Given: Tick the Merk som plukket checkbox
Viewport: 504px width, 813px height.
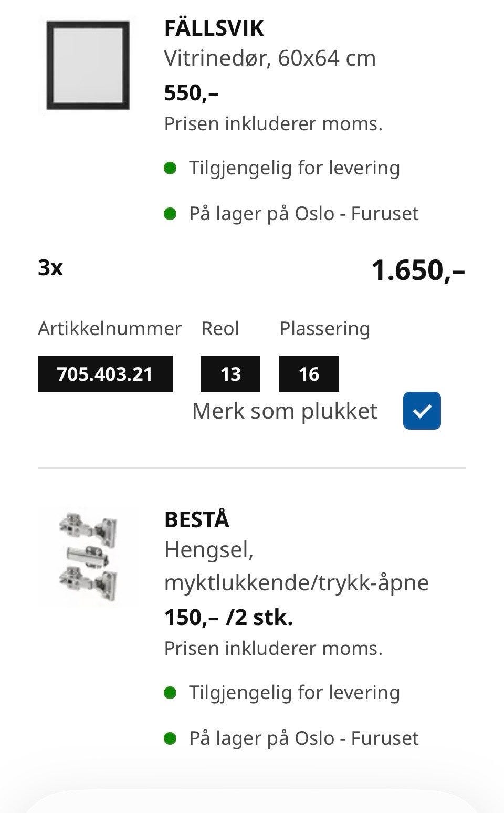Looking at the screenshot, I should coord(422,411).
